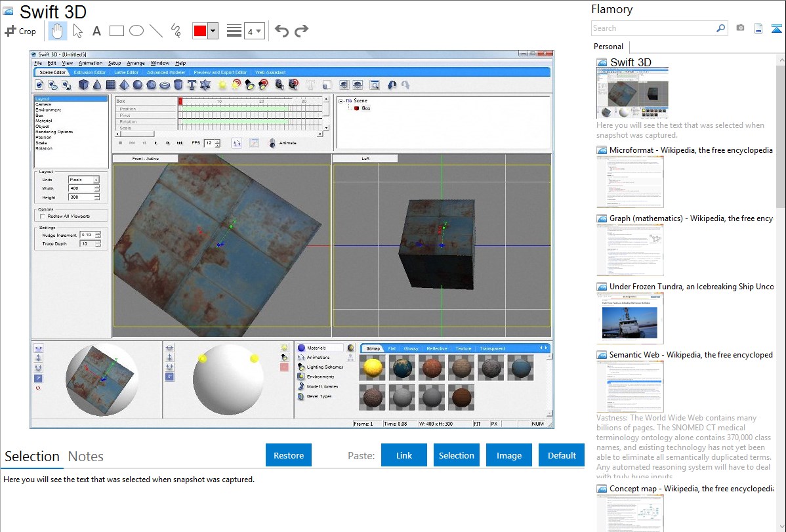The height and width of the screenshot is (532, 786).
Task: Take a snapshot with the camera icon
Action: (x=740, y=28)
